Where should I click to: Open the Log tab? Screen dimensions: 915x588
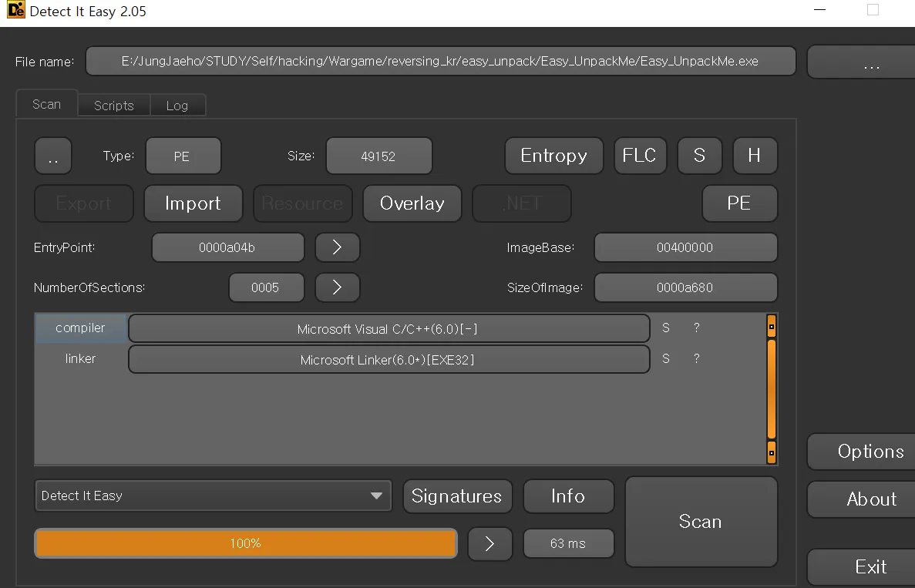coord(177,106)
